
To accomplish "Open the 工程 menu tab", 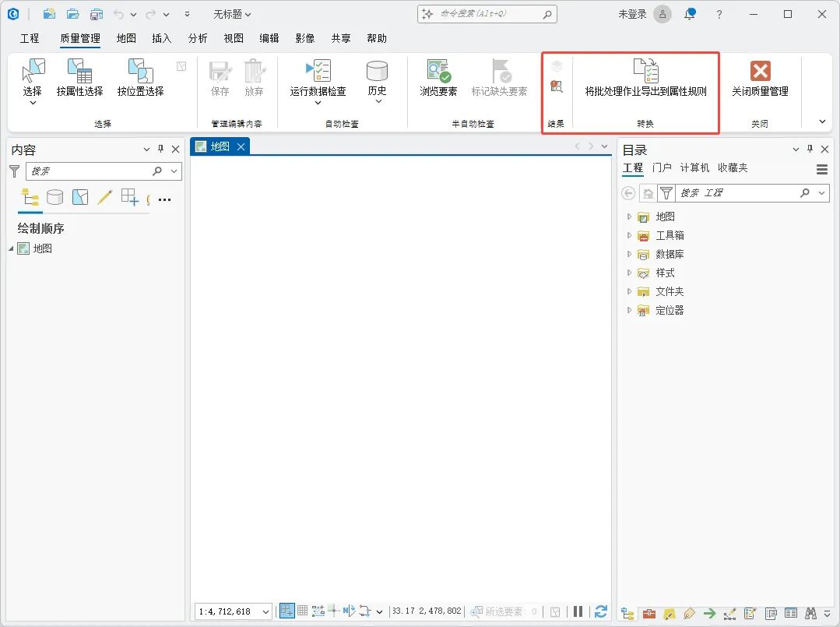I will pyautogui.click(x=30, y=38).
